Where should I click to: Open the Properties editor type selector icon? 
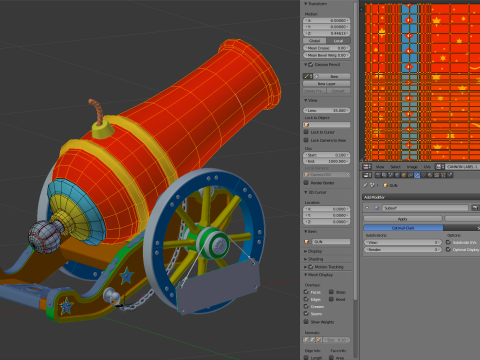[367, 175]
